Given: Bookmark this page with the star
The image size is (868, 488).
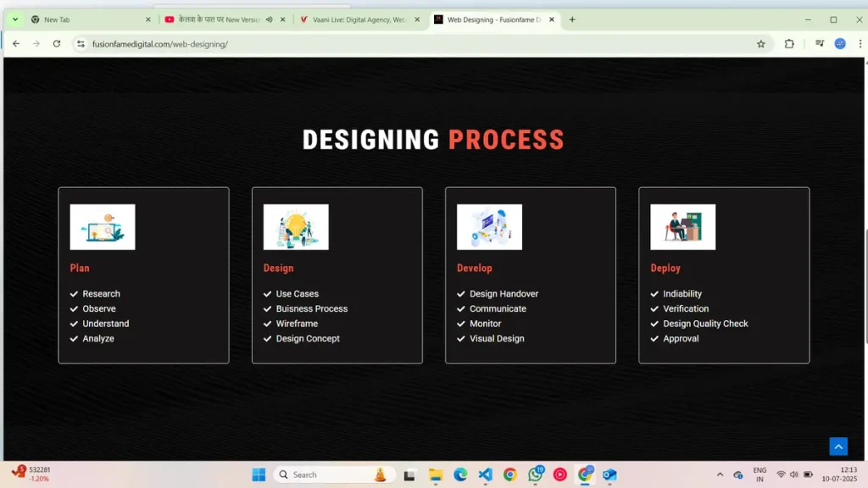Looking at the screenshot, I should 761,44.
